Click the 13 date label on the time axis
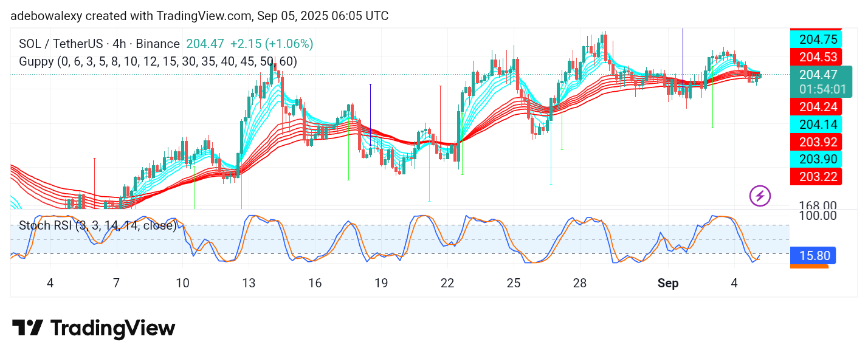Screen dimensions: 868x359 (x=249, y=283)
